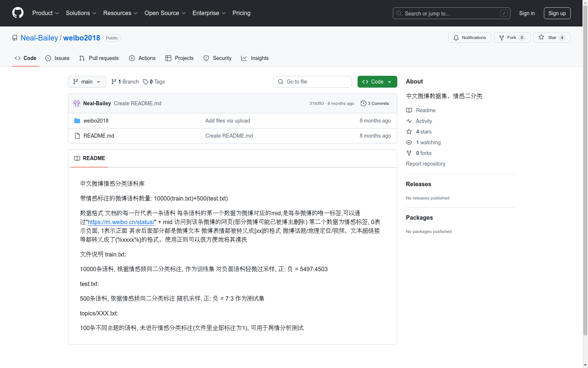Open the Readme link in About sidebar
Image resolution: width=588 pixels, height=368 pixels.
click(421, 110)
